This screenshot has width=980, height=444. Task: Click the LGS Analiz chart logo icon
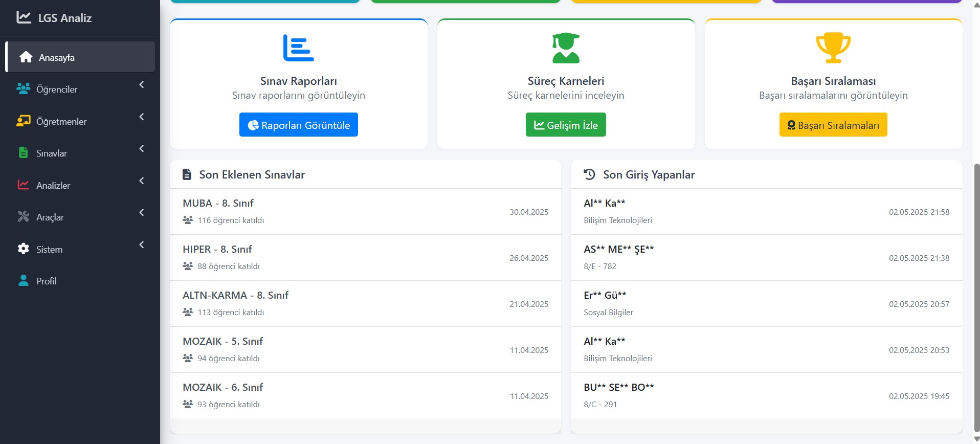(x=24, y=17)
